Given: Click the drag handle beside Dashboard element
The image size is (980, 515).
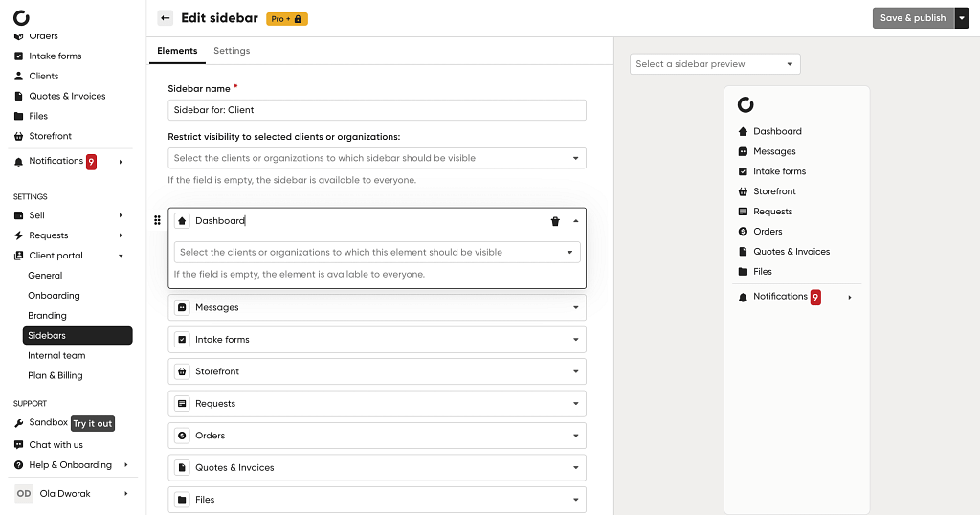Looking at the screenshot, I should 158,220.
